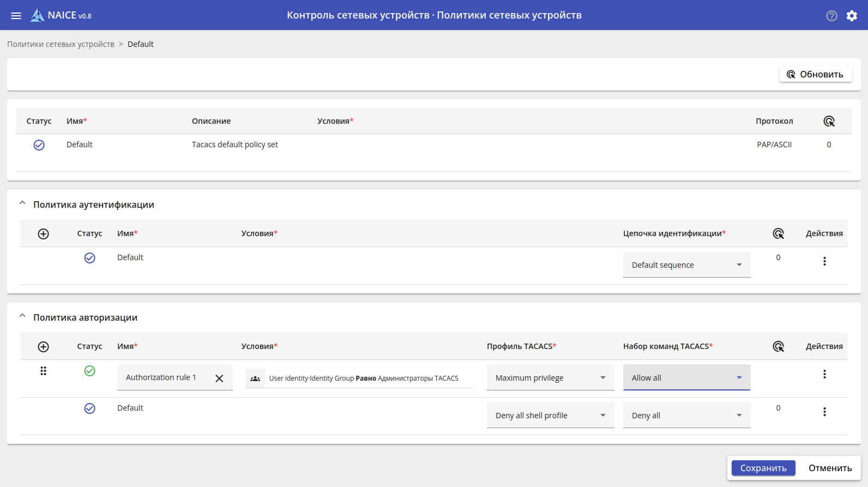Toggle status of Default authentication rule
Screen dimensions: 868x487
pyautogui.click(x=90, y=258)
